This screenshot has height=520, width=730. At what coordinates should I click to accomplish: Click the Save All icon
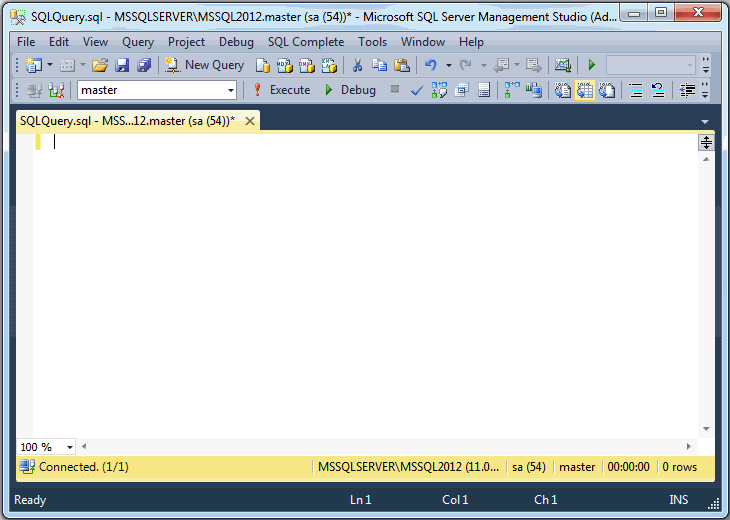coord(143,65)
